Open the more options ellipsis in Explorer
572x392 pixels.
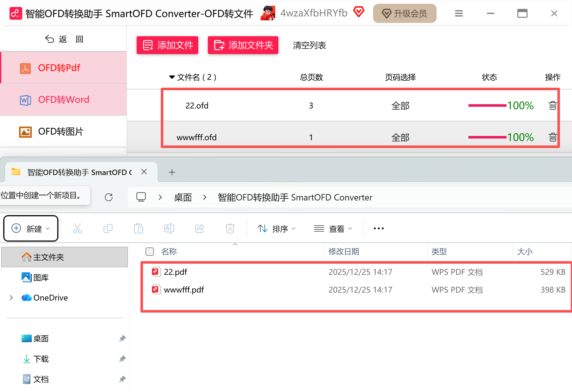(379, 228)
